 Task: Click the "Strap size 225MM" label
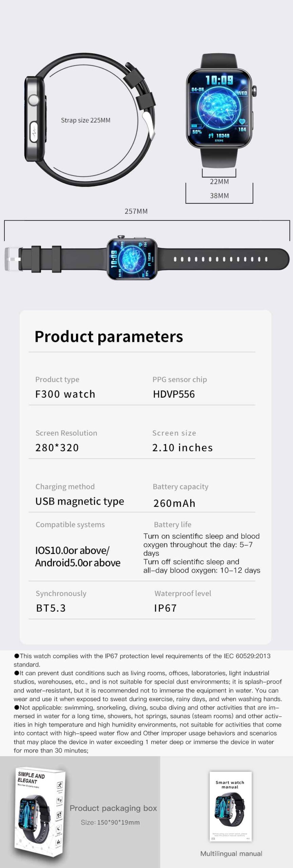85,120
